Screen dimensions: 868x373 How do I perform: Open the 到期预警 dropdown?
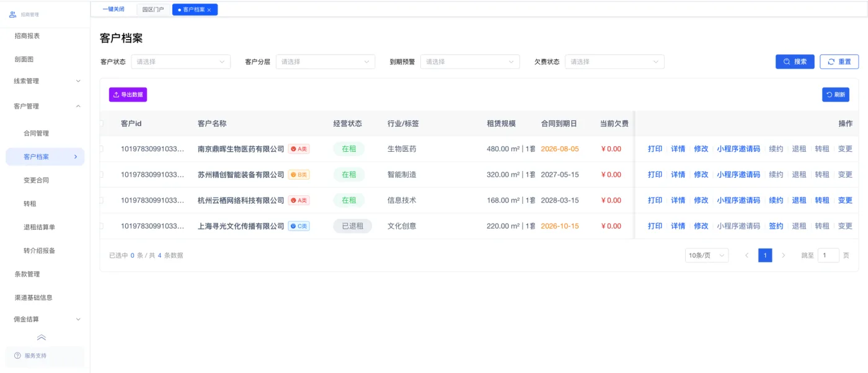(470, 62)
